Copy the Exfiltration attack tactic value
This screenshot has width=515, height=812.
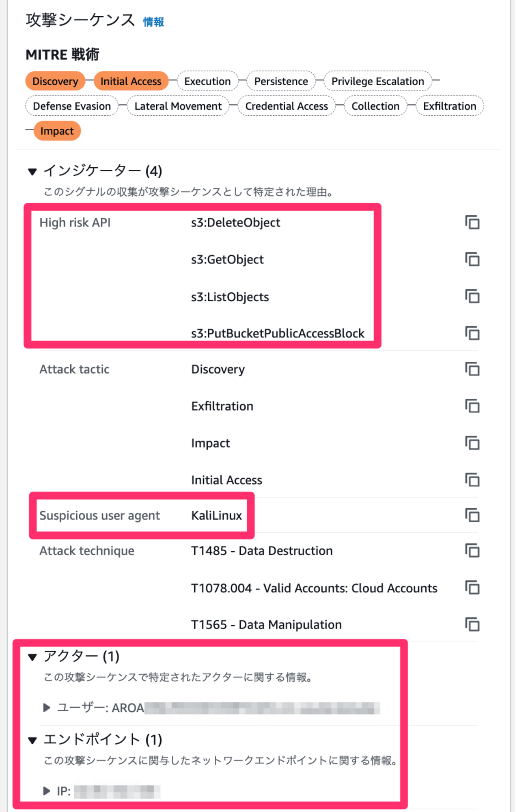(472, 406)
